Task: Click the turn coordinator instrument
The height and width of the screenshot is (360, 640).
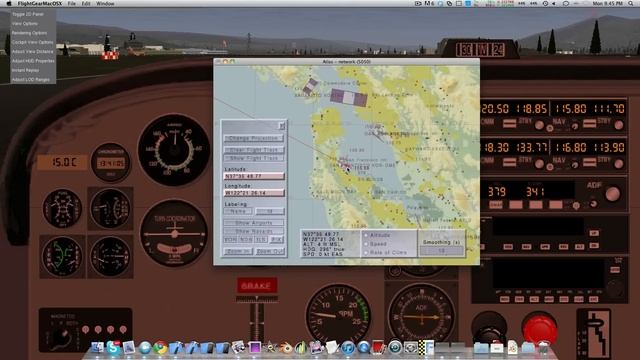Action: coord(174,233)
